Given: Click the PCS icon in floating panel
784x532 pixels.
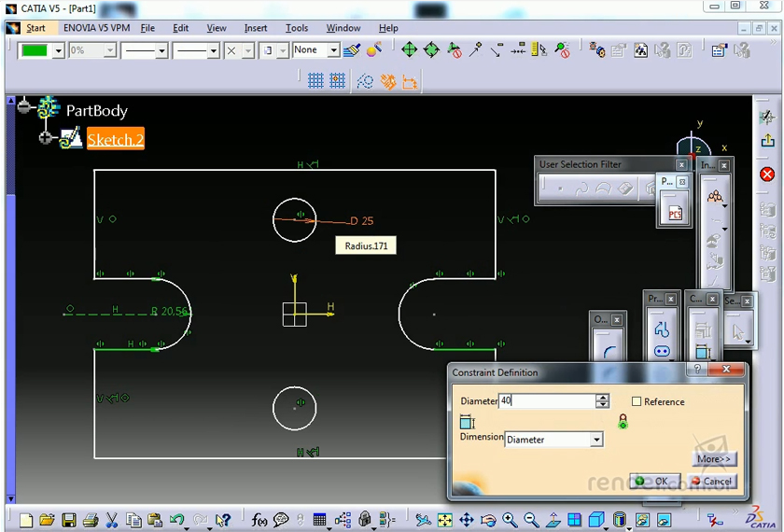Looking at the screenshot, I should 673,212.
